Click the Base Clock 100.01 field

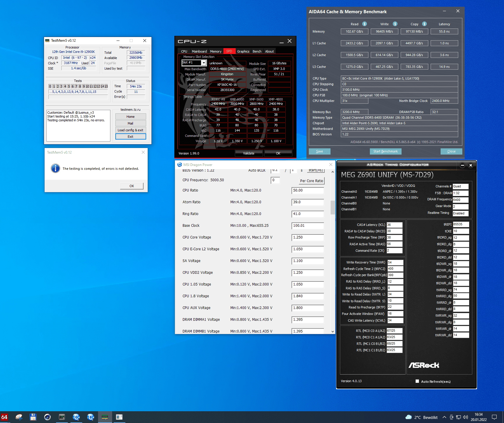click(x=308, y=226)
